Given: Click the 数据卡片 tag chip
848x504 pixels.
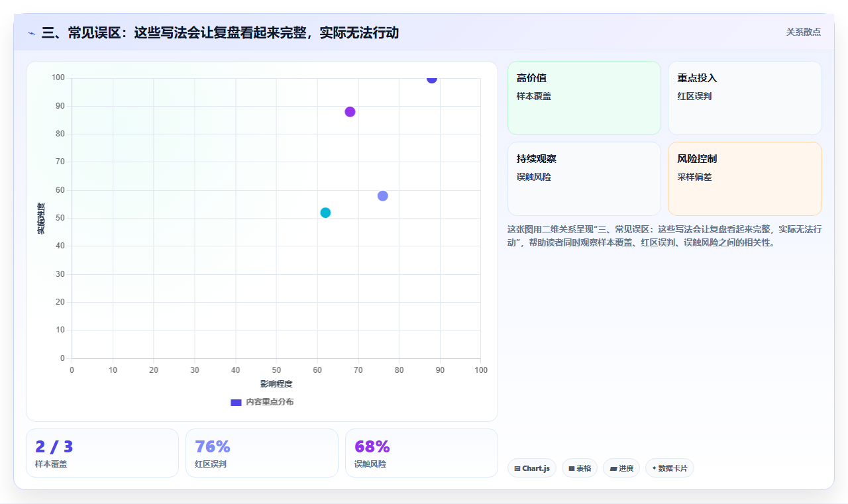Looking at the screenshot, I should (x=670, y=468).
